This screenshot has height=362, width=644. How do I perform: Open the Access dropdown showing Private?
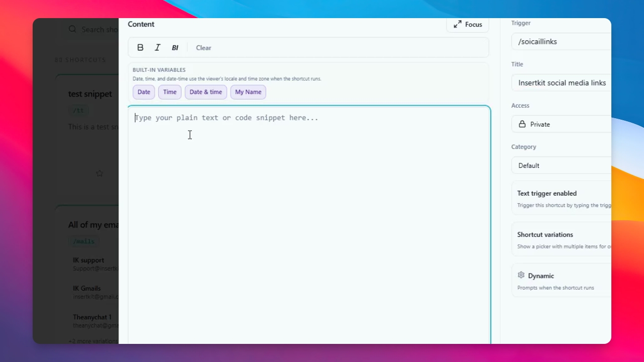[x=561, y=124]
